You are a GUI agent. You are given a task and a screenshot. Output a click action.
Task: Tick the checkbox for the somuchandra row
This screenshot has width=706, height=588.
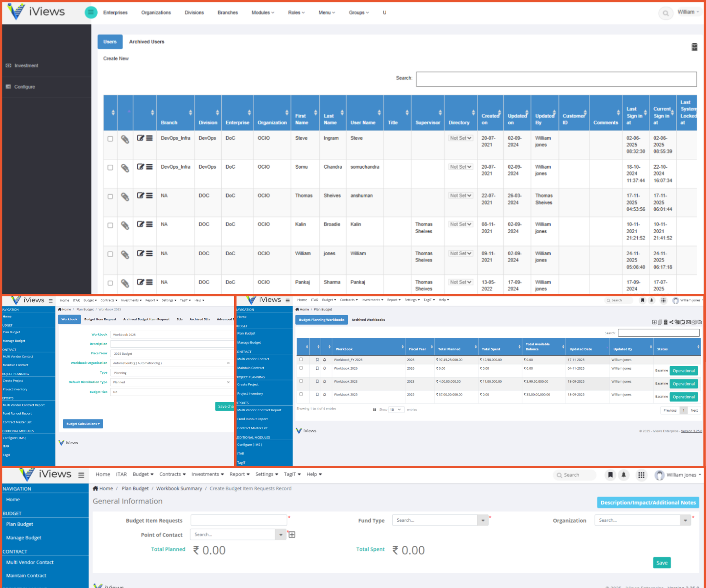(x=110, y=167)
